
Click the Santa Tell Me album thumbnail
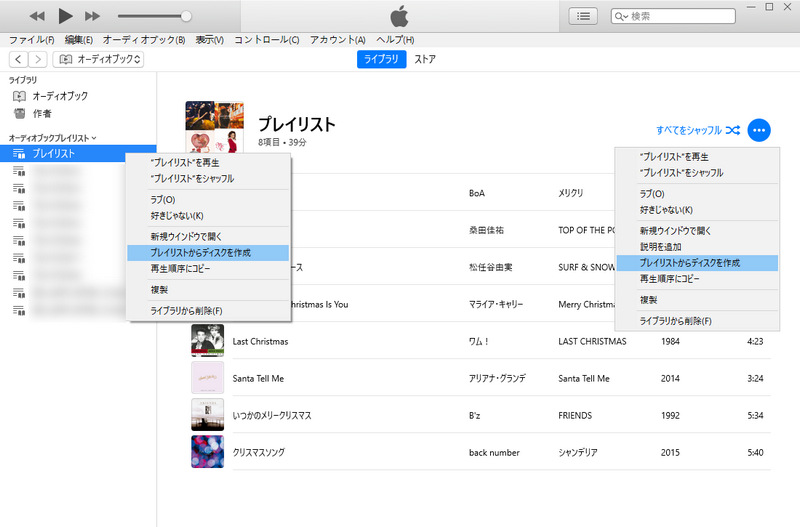208,378
